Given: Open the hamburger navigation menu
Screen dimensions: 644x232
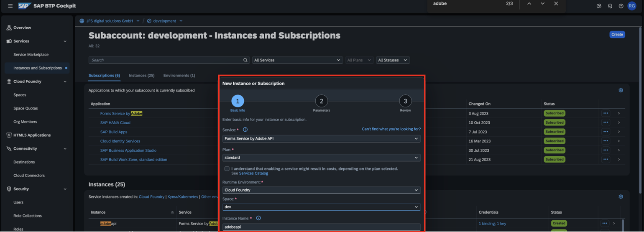Looking at the screenshot, I should click(x=10, y=6).
